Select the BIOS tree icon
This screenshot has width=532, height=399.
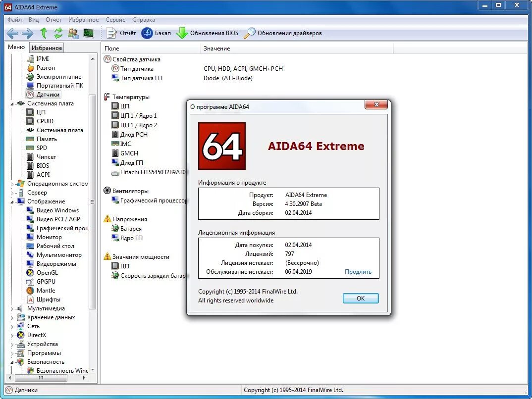coord(31,166)
